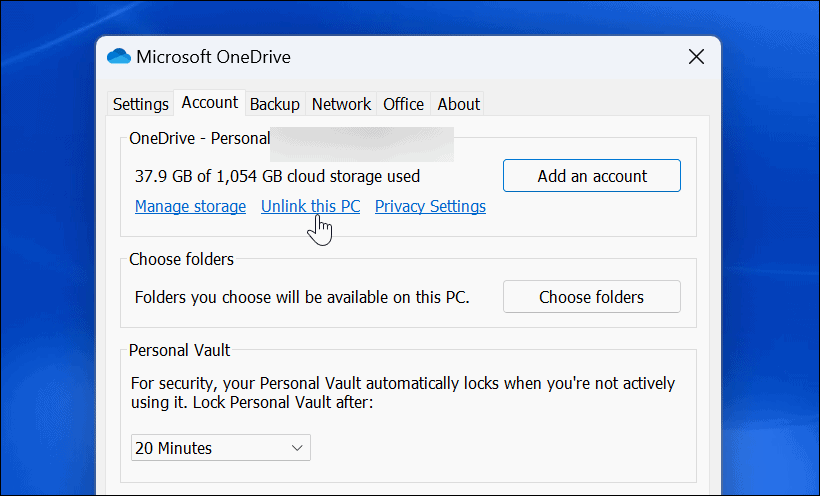Click the 'Choose folders' group heading text
820x496 pixels.
tap(181, 259)
